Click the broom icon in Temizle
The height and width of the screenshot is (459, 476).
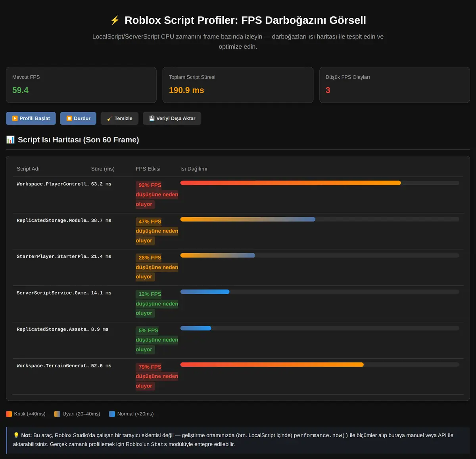pos(109,119)
